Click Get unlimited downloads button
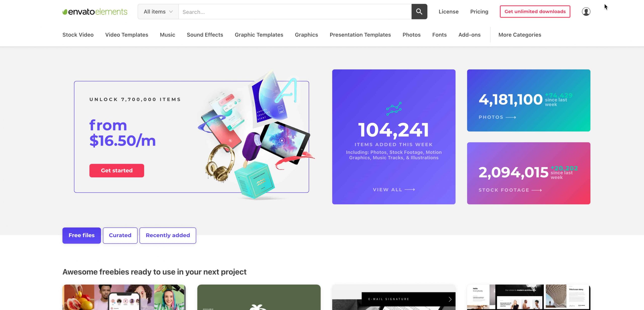Image resolution: width=644 pixels, height=310 pixels. click(x=535, y=12)
